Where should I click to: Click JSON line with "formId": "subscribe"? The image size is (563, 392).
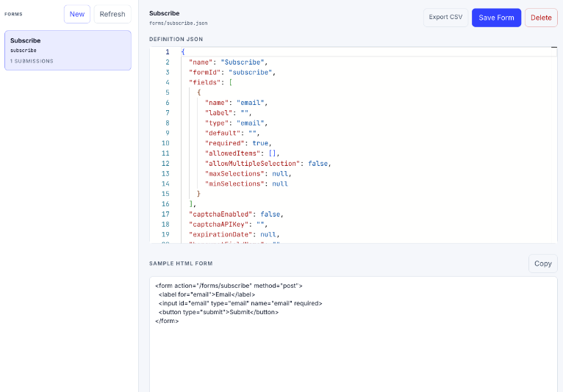(232, 73)
